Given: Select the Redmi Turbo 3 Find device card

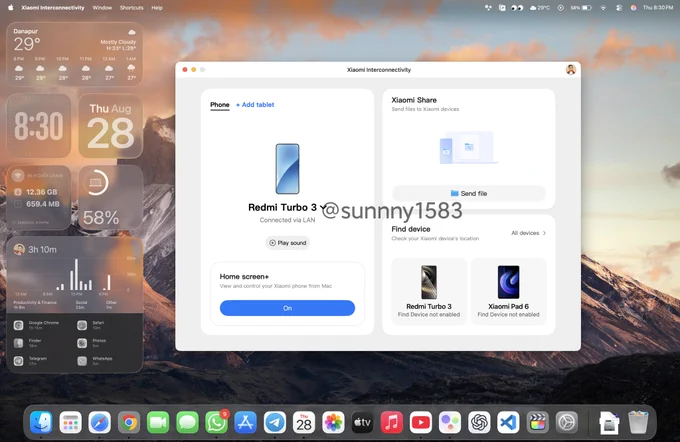Looking at the screenshot, I should [429, 291].
